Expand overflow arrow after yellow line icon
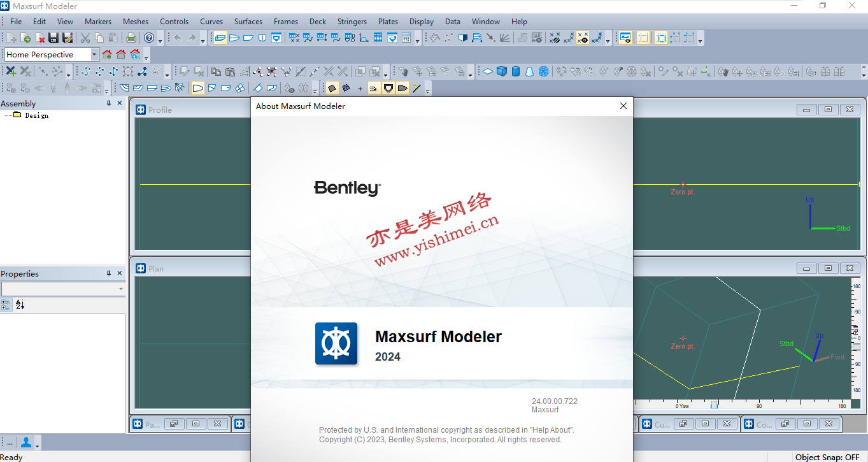 click(x=427, y=89)
